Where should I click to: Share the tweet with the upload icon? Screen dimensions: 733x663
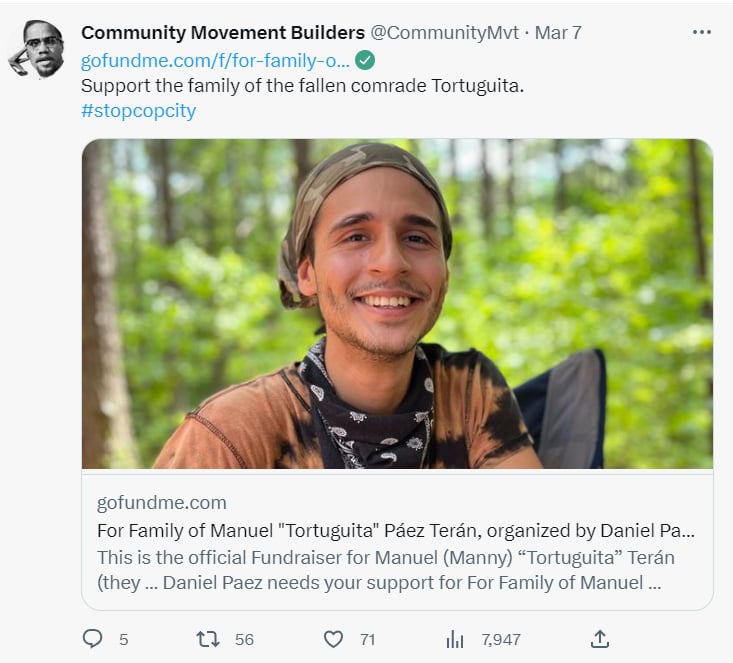[600, 639]
